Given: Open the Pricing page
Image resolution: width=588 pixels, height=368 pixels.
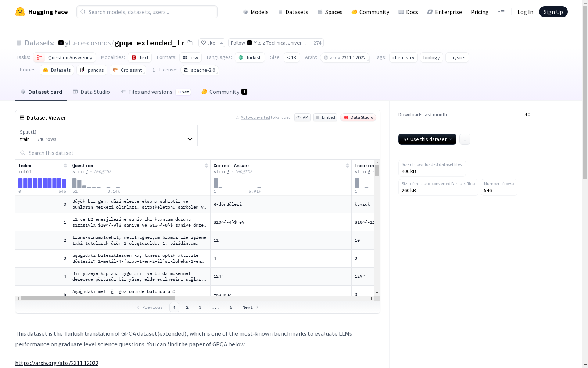Looking at the screenshot, I should click(480, 12).
